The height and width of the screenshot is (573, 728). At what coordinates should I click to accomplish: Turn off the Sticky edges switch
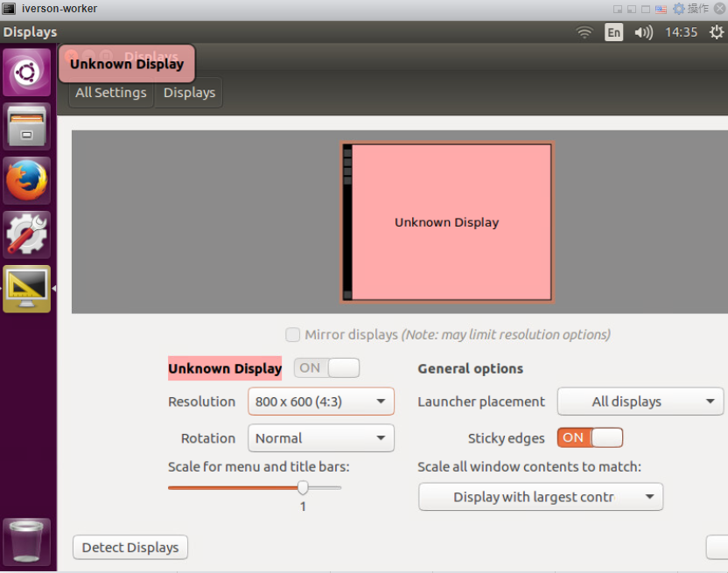pos(590,437)
